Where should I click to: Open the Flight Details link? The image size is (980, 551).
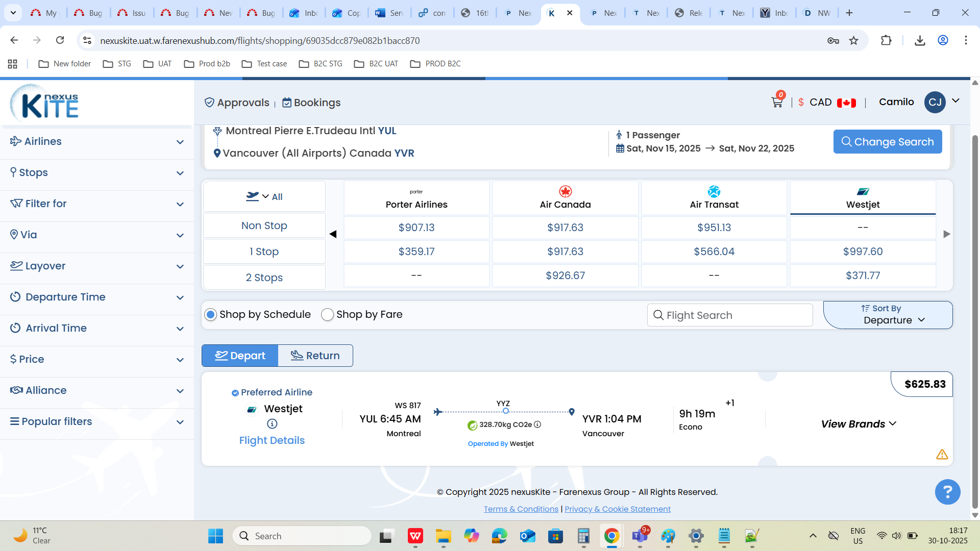click(272, 440)
